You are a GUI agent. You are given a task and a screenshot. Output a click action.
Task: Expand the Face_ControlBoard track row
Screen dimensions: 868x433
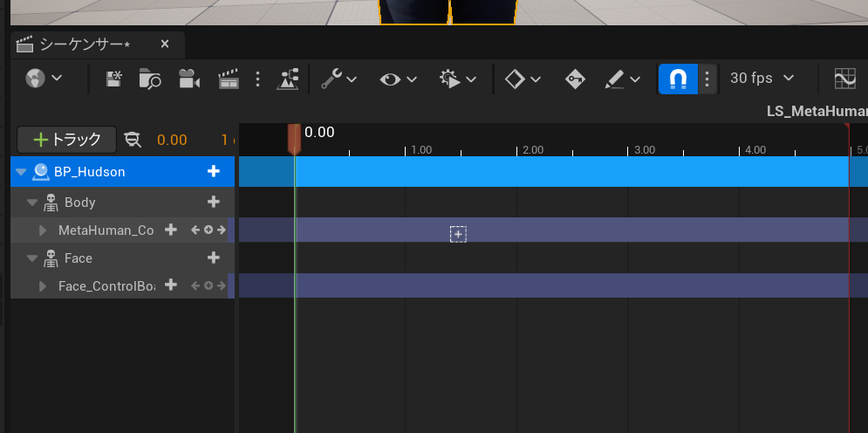pyautogui.click(x=43, y=286)
